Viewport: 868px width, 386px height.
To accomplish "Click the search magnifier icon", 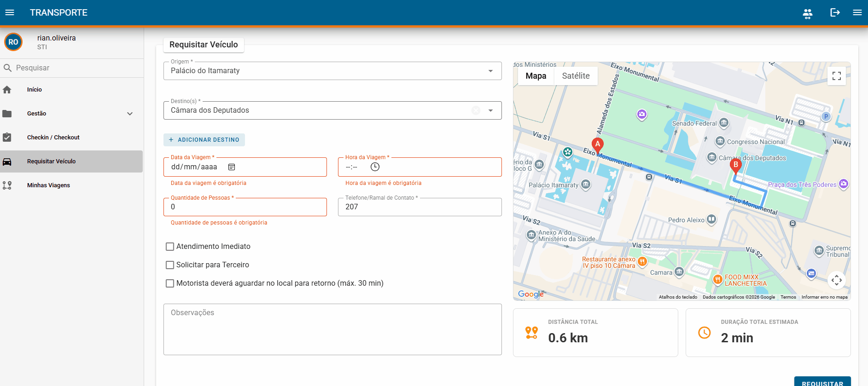I will pos(7,68).
